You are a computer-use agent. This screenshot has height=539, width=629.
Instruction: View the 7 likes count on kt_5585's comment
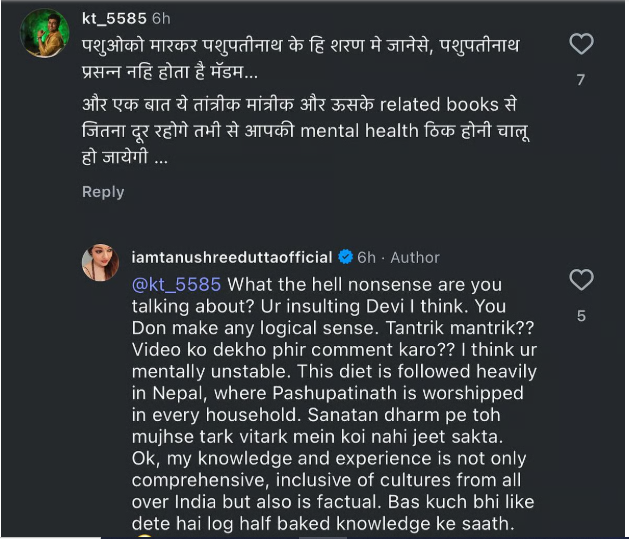pos(581,80)
